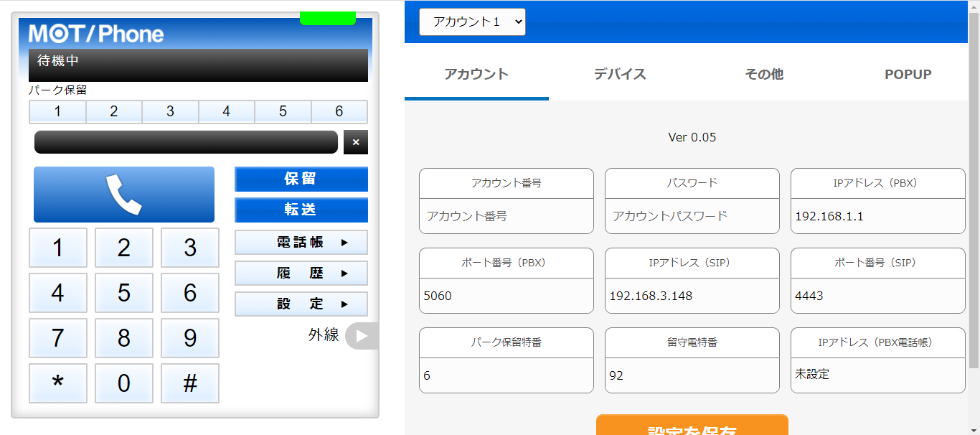Expand the 設定 settings menu

pyautogui.click(x=301, y=304)
